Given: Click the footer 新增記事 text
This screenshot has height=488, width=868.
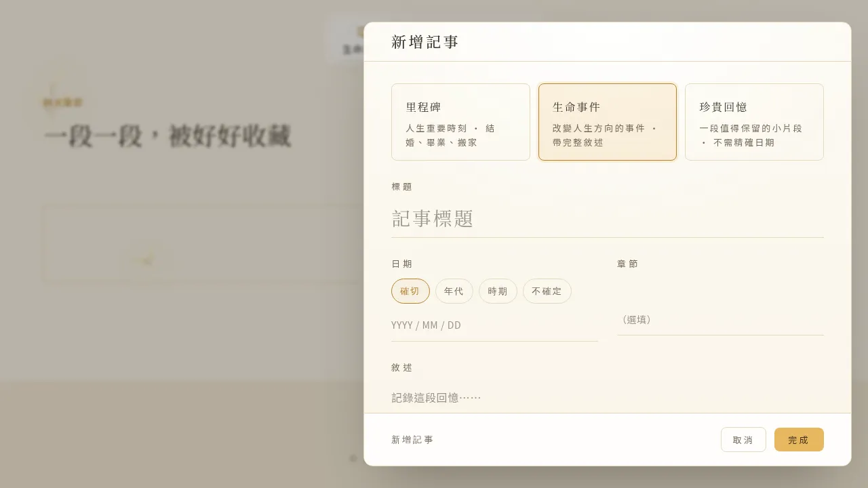Looking at the screenshot, I should pyautogui.click(x=412, y=440).
